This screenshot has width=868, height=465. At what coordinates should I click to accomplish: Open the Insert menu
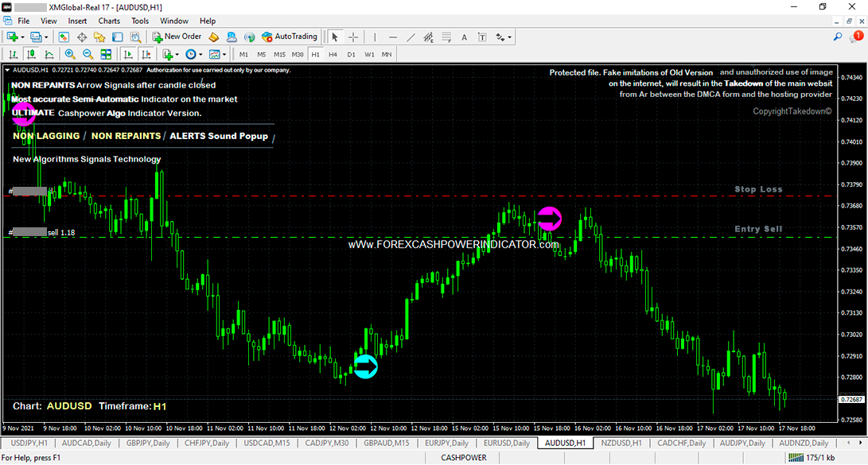tap(77, 21)
